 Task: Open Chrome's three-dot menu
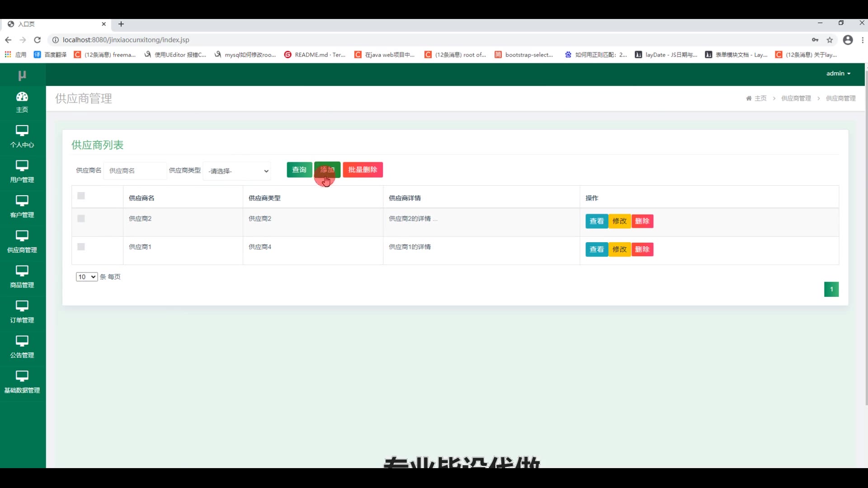click(863, 40)
